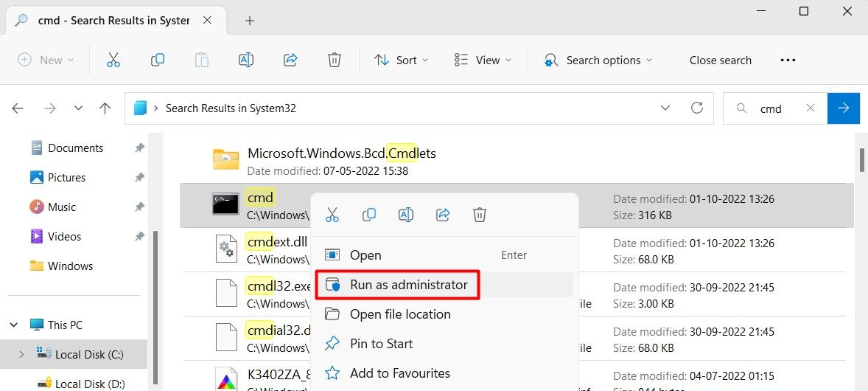The height and width of the screenshot is (391, 868).
Task: Click the Cut icon in the top toolbar
Action: click(113, 60)
